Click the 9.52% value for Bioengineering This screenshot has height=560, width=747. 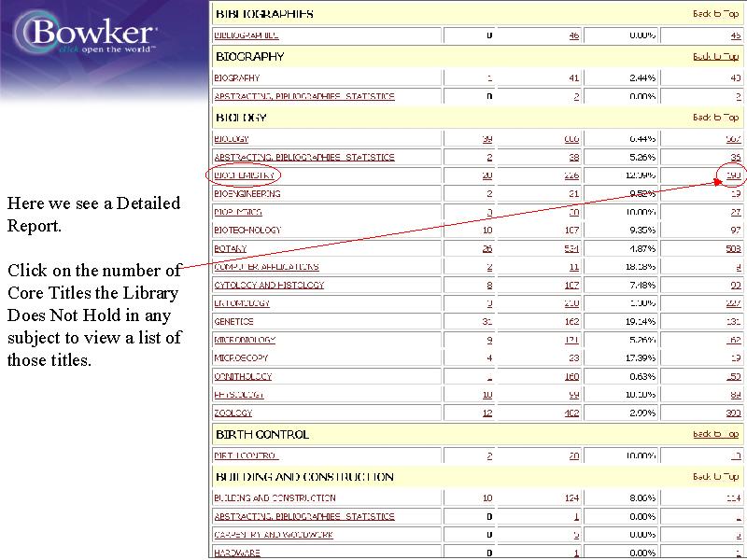(641, 194)
